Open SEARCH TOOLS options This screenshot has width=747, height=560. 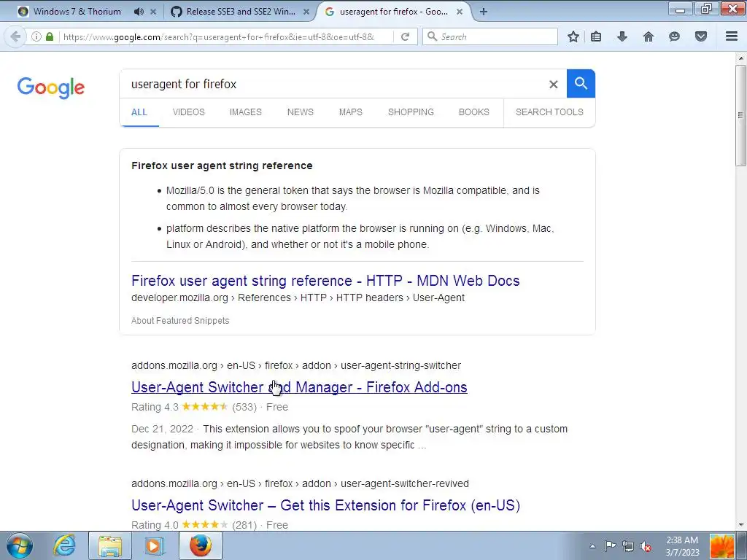click(549, 112)
